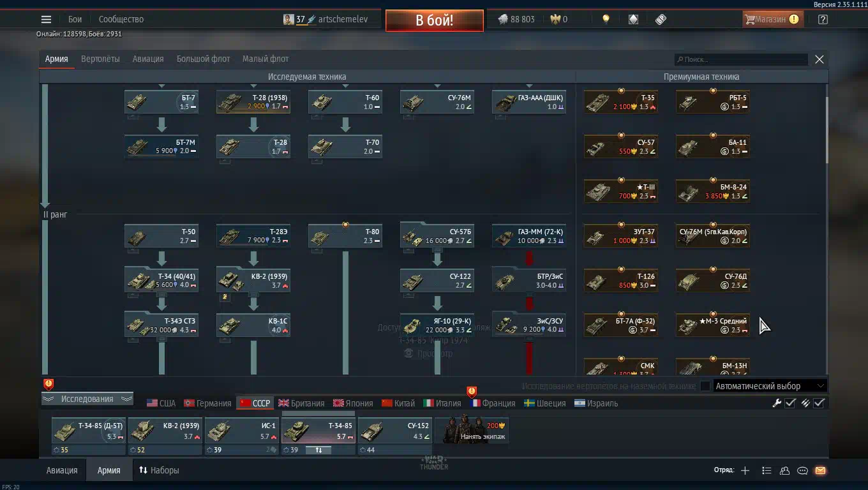Collapse the Исследования panel
868x490 pixels.
pyautogui.click(x=87, y=399)
